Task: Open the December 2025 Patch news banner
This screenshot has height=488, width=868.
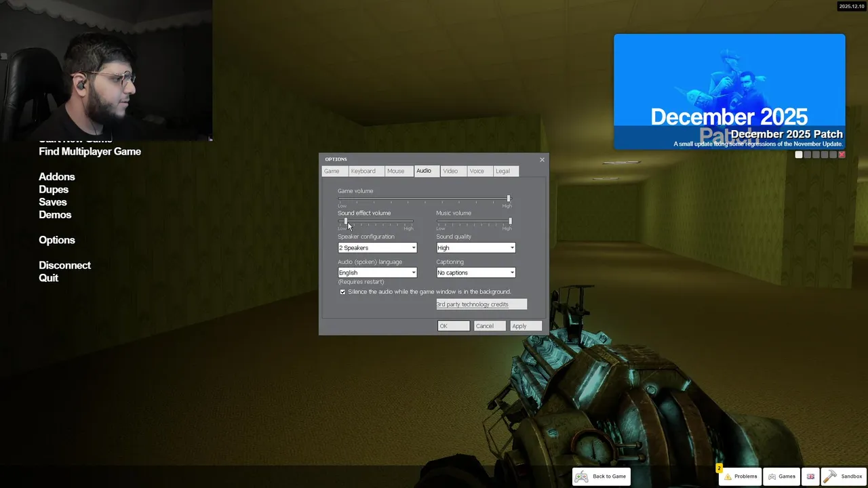Action: pos(730,91)
